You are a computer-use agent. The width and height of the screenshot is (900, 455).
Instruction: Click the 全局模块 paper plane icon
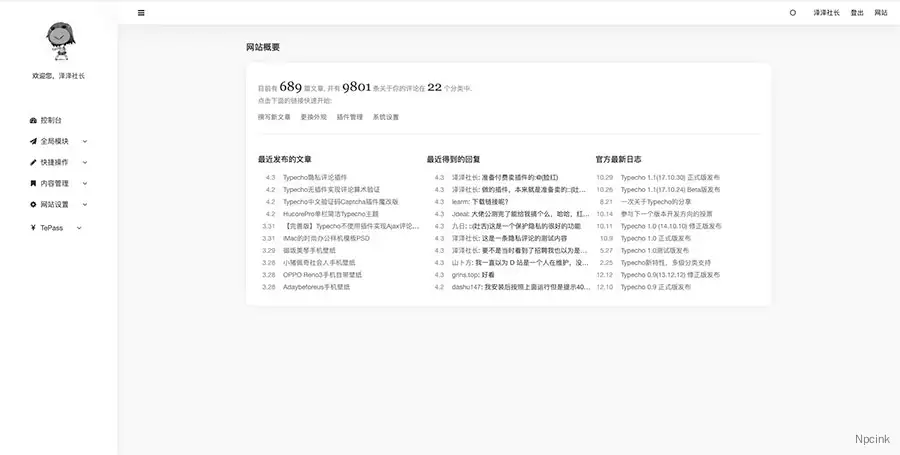[33, 141]
